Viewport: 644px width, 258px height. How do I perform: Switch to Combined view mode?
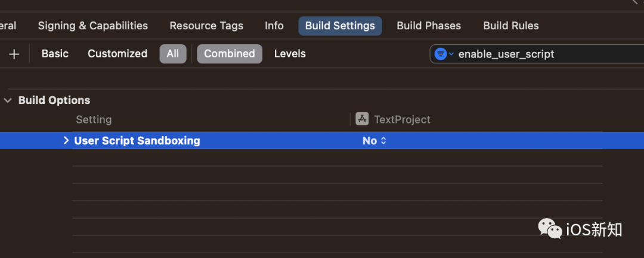[x=230, y=54]
